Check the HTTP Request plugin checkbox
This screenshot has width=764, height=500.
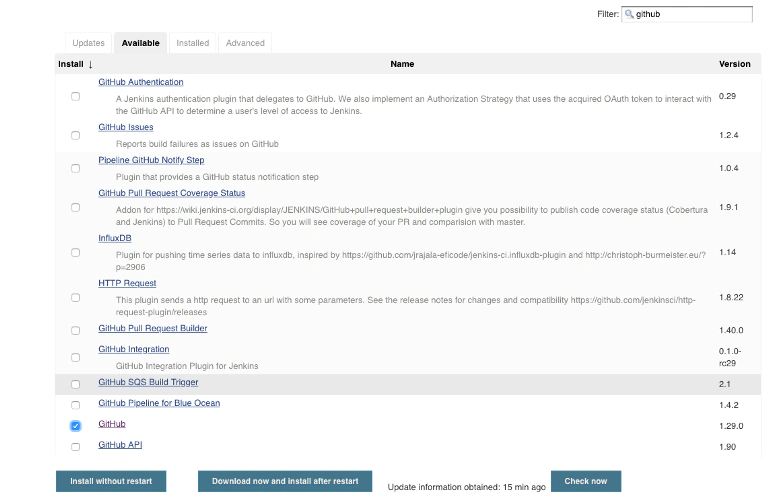tap(76, 298)
